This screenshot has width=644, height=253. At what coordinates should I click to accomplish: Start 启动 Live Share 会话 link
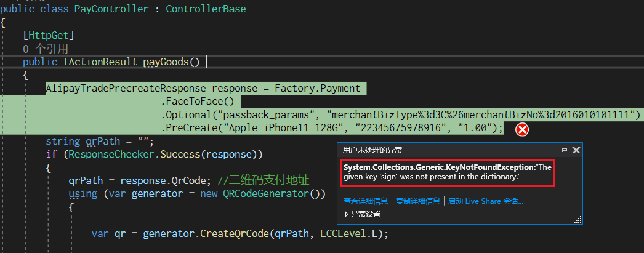tap(486, 201)
